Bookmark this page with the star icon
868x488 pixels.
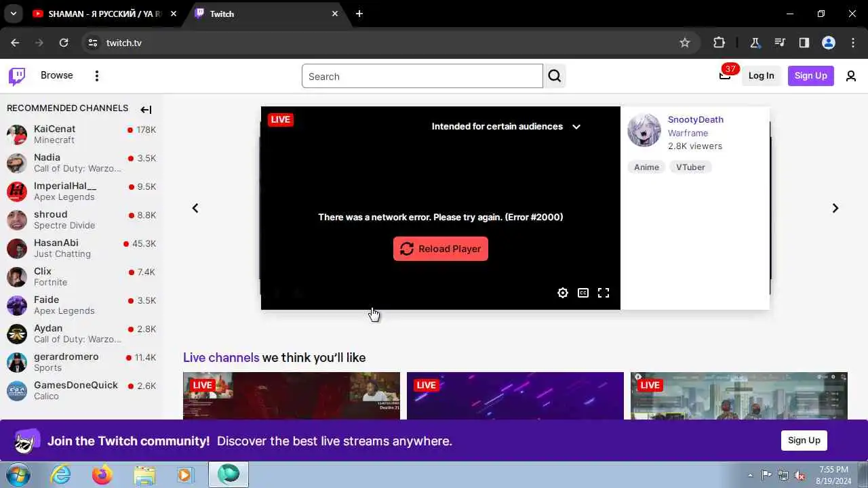pyautogui.click(x=685, y=43)
